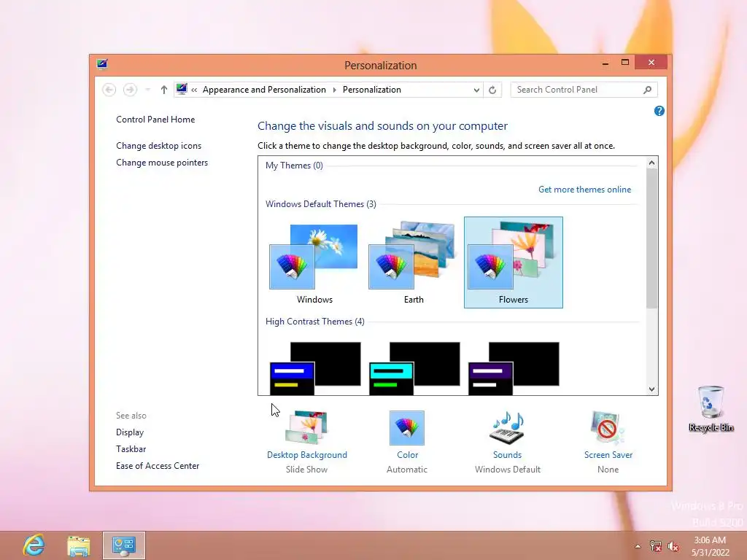Viewport: 747px width, 560px height.
Task: Select the Flowers theme
Action: 513,262
